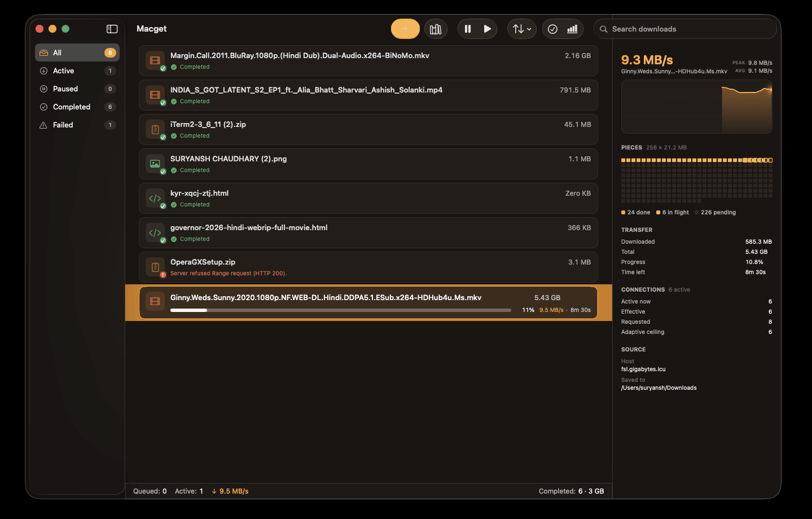Click the 6 in flight legend entry
Image resolution: width=812 pixels, height=519 pixels.
673,212
